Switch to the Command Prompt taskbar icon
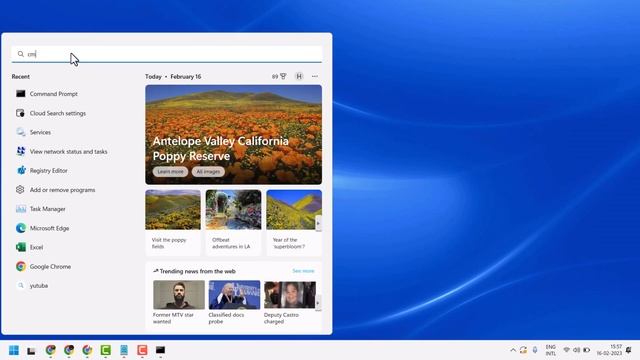 pos(160,350)
